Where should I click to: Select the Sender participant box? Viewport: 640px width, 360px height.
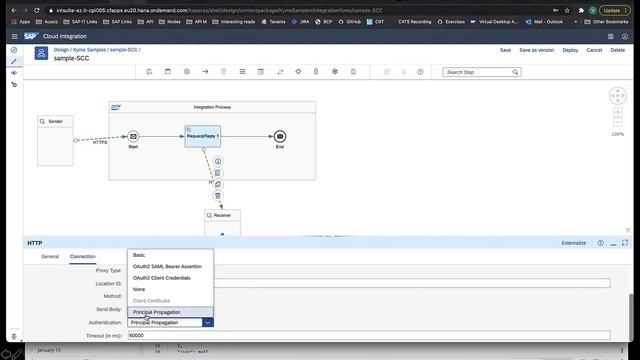[x=55, y=140]
